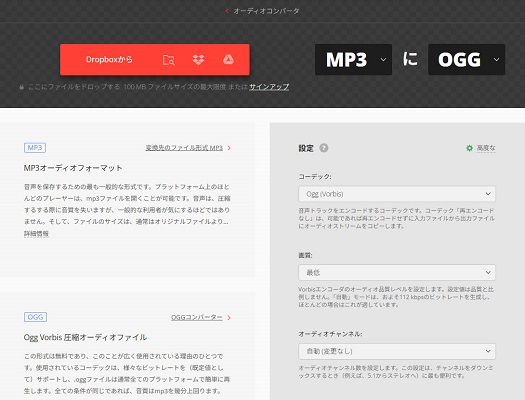Screen dimensions: 525x400
Task: Open 詳細情報 link under MP3 description
Action: (36, 234)
